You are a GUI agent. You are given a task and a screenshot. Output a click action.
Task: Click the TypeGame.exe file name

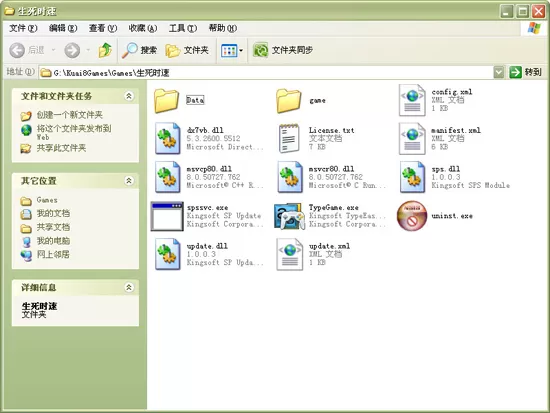(x=334, y=207)
